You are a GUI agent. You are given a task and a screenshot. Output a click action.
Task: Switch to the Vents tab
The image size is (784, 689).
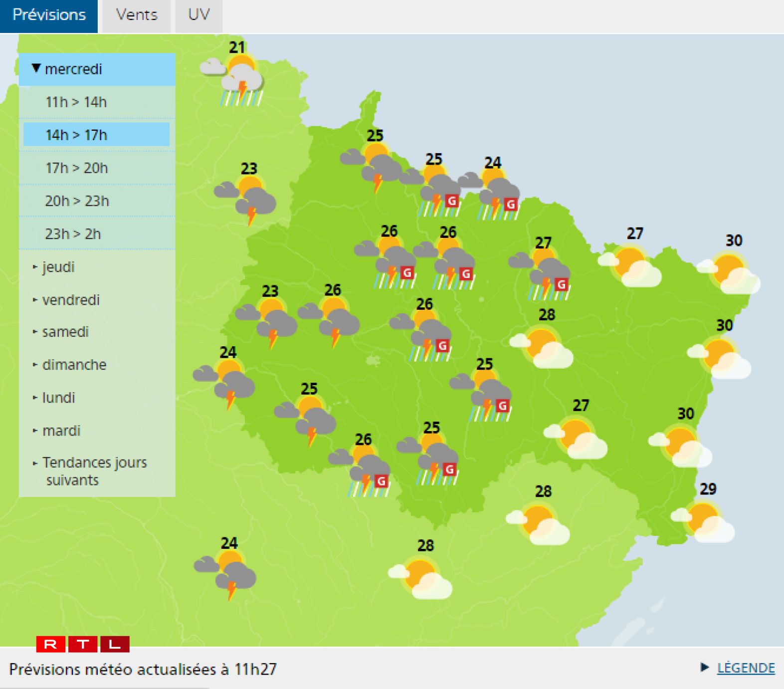pyautogui.click(x=137, y=15)
